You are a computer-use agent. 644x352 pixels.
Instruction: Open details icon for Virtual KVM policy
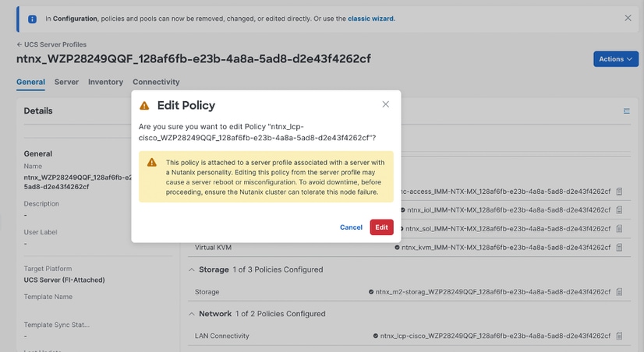tap(619, 248)
